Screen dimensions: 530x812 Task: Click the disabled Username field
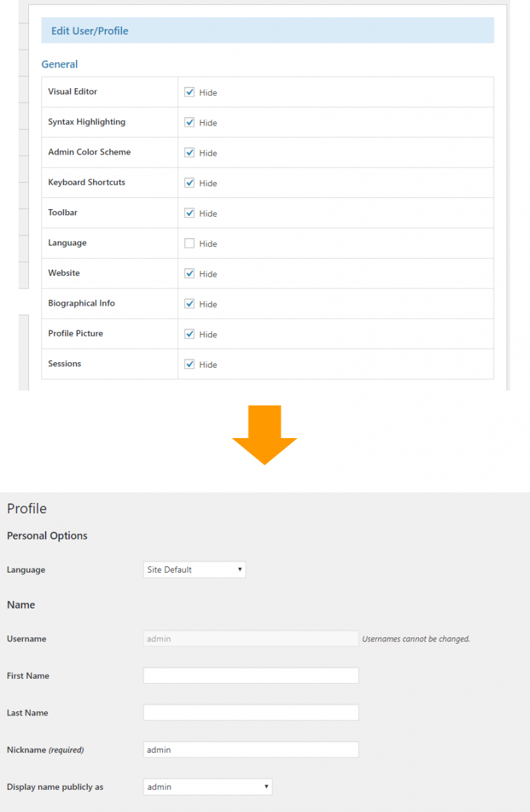tap(251, 638)
